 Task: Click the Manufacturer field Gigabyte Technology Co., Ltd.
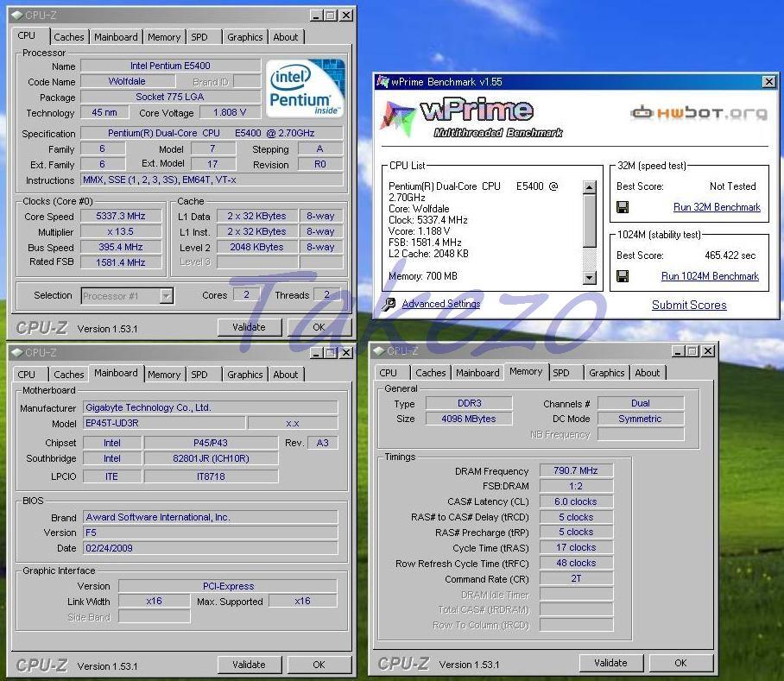[x=210, y=407]
